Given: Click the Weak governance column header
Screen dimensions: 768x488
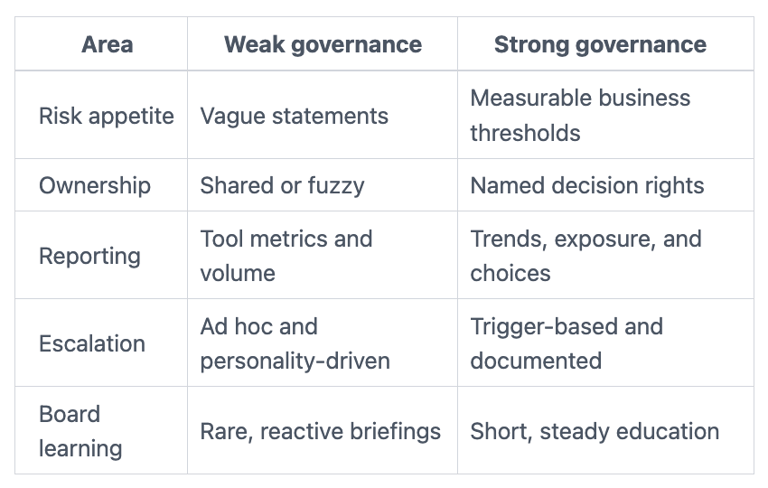Looking at the screenshot, I should pyautogui.click(x=323, y=45).
